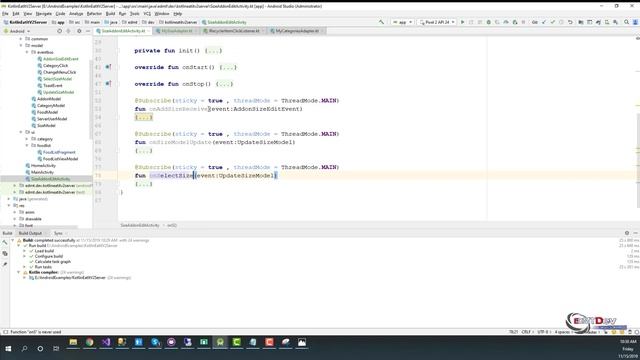The width and height of the screenshot is (640, 360).
Task: Collapse the eventbus folder in project tree
Action: (x=27, y=52)
